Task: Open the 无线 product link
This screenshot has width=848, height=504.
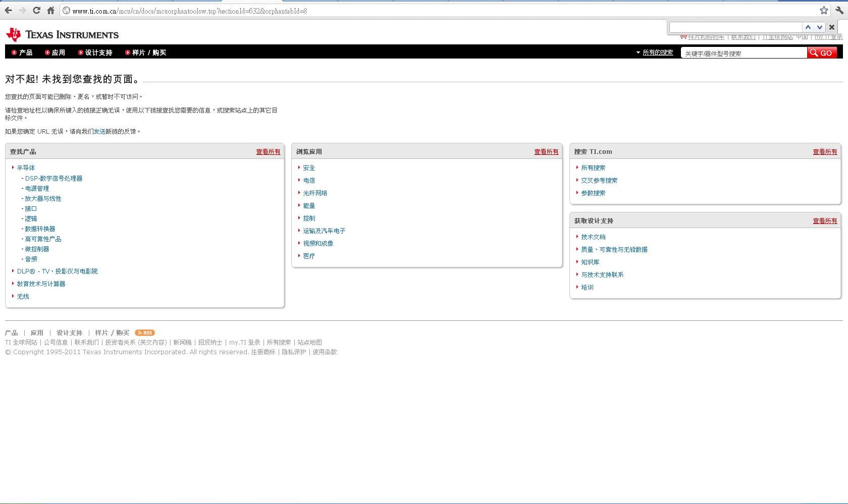Action: click(x=23, y=297)
